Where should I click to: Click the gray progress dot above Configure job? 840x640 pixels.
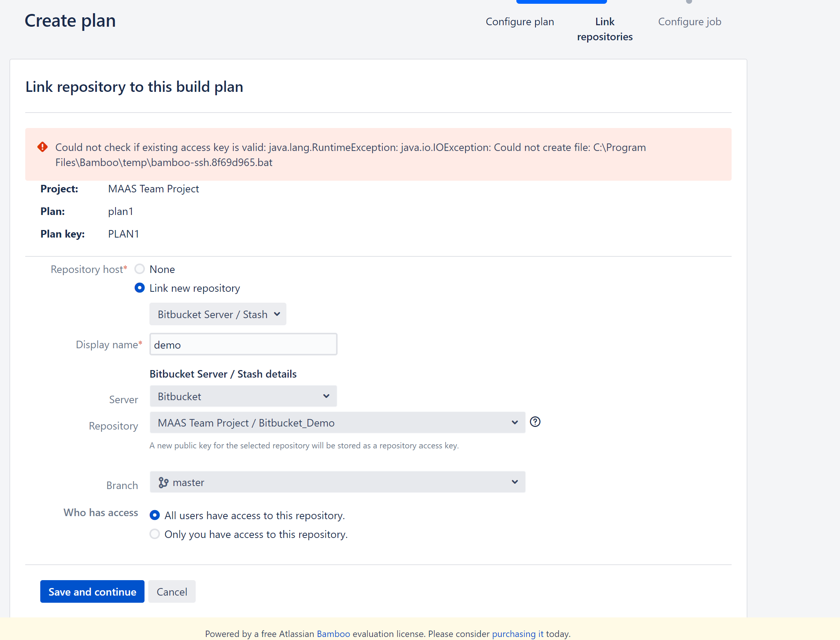689,2
